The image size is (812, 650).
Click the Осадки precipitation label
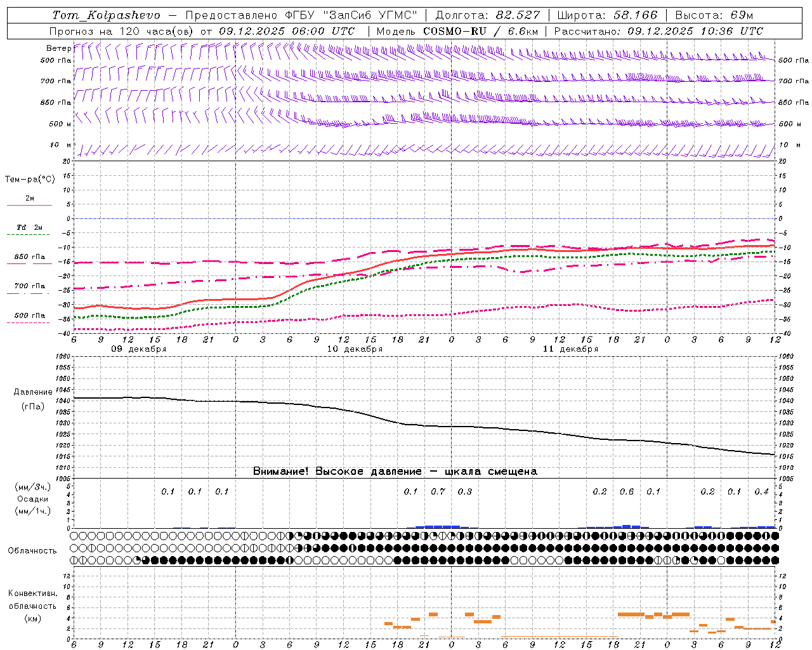coord(33,499)
